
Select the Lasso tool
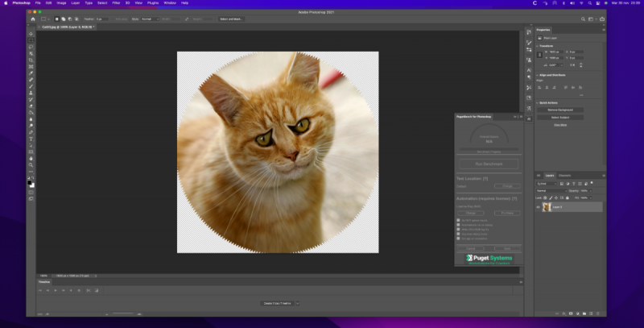(31, 46)
